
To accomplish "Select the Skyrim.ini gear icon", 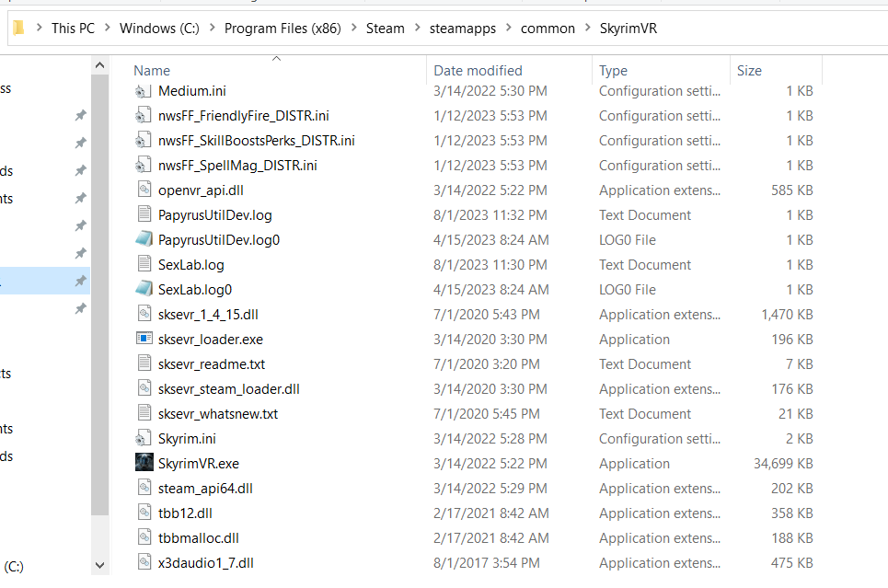I will coord(144,438).
